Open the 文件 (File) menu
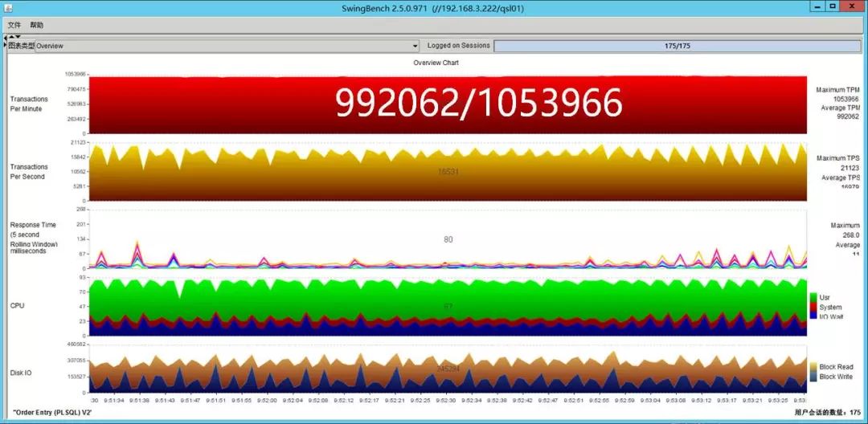Image resolution: width=868 pixels, height=424 pixels. tap(14, 25)
